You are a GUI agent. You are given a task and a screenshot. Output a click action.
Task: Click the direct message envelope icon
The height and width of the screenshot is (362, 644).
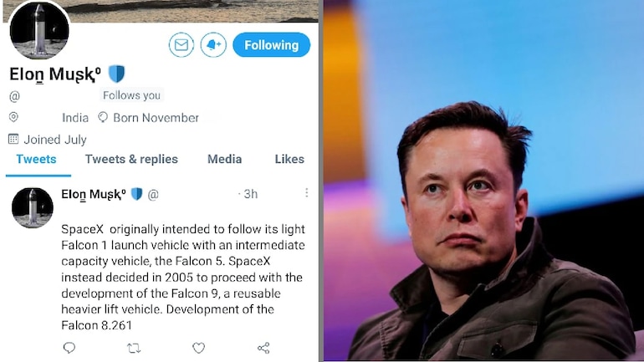pos(181,45)
